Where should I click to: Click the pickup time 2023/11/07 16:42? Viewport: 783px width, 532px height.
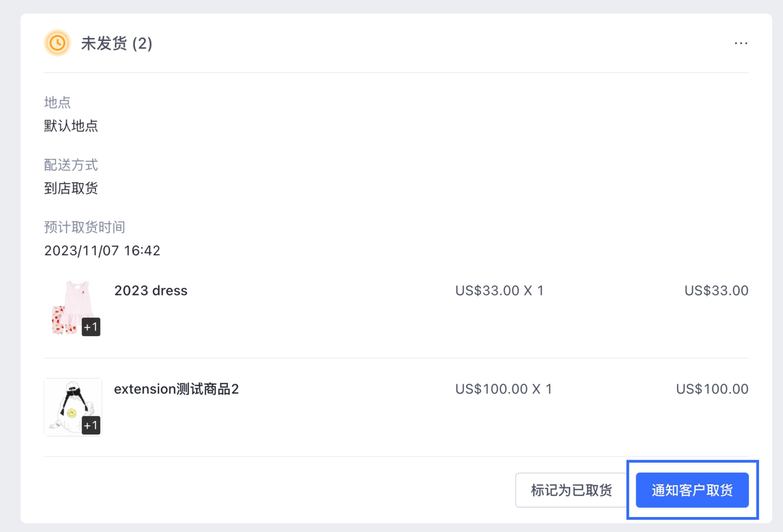[x=102, y=251]
